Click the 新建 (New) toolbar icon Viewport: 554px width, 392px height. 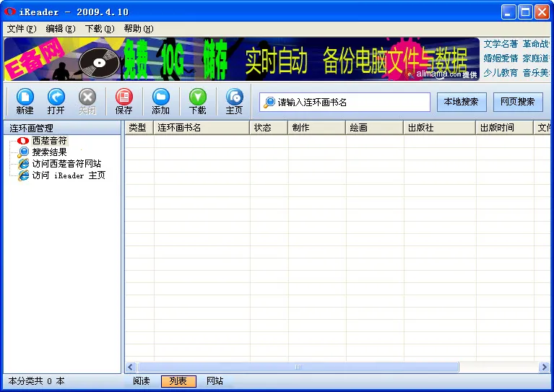pos(25,97)
